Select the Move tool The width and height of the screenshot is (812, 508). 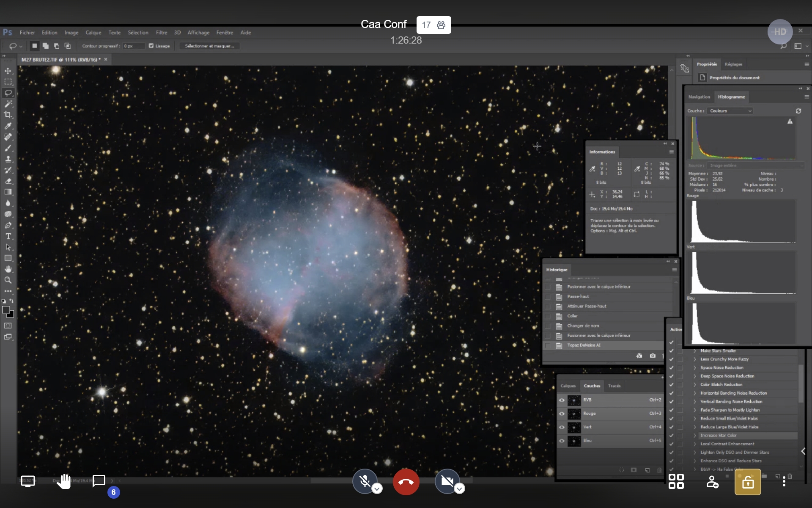click(x=8, y=71)
